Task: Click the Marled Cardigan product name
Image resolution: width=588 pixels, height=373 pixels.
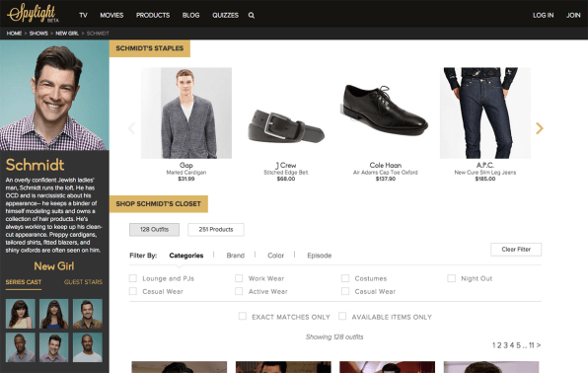Action: click(x=186, y=173)
